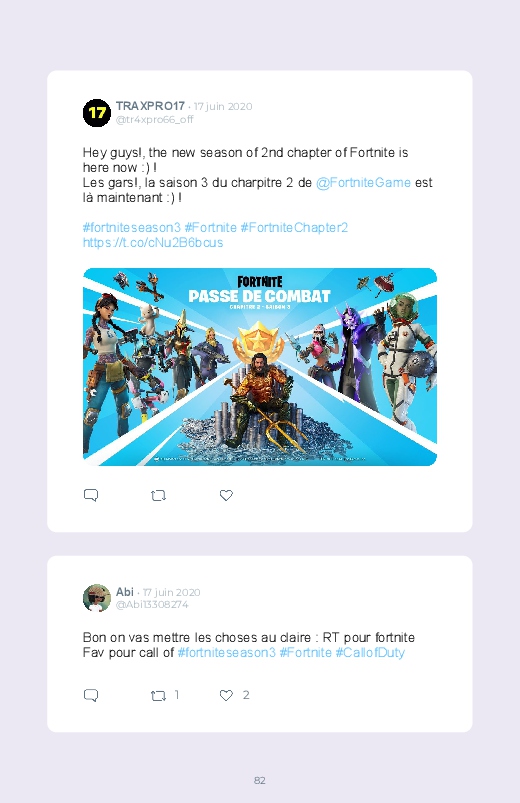Open the Fortnite Passe de Combat image

click(260, 367)
